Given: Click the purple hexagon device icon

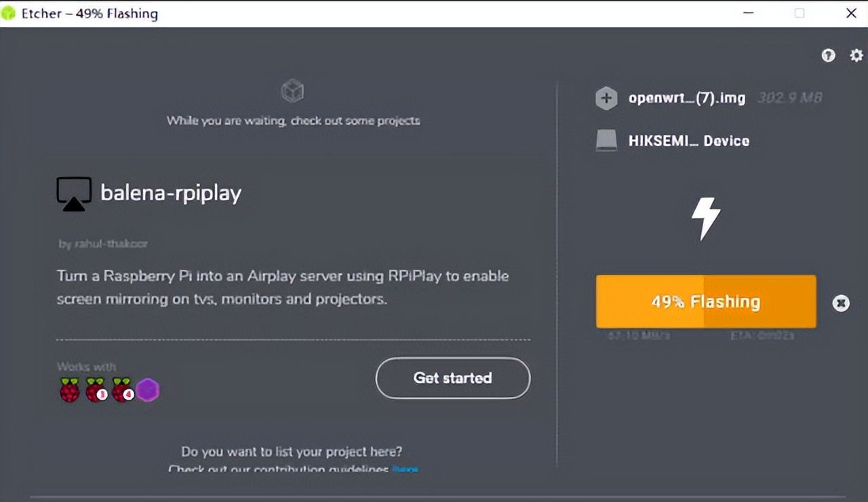Looking at the screenshot, I should (147, 390).
